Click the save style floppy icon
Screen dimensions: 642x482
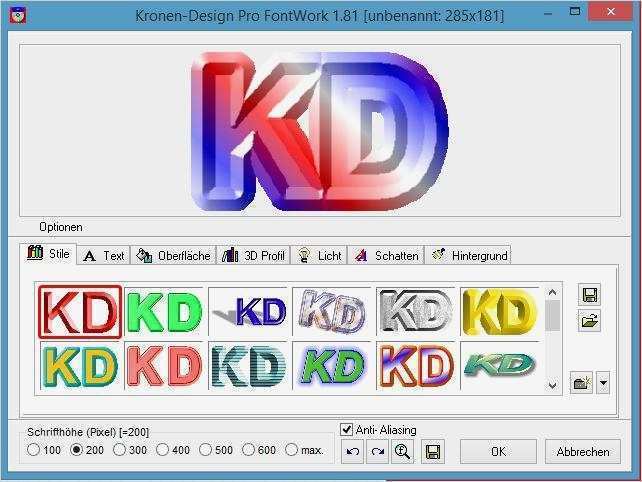click(590, 294)
